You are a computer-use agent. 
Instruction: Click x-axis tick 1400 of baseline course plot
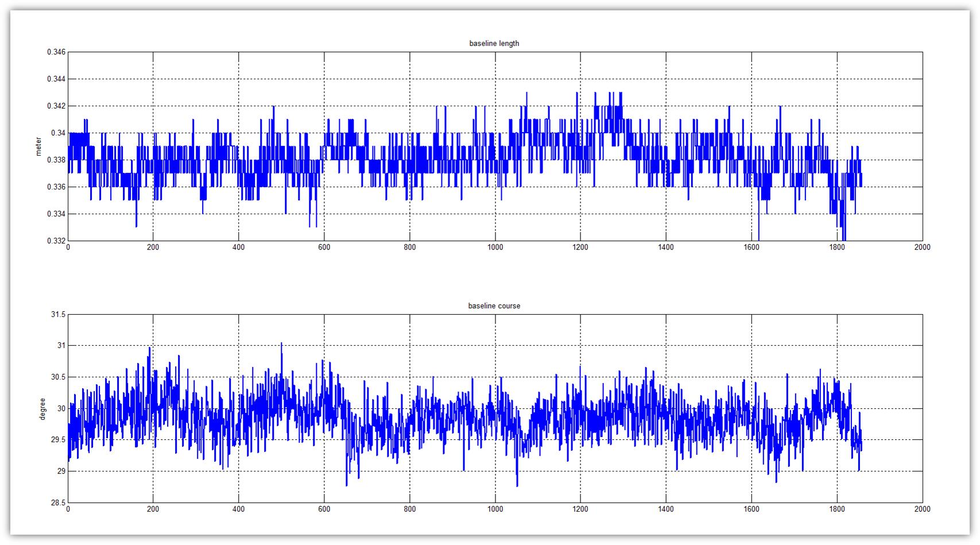click(x=666, y=509)
